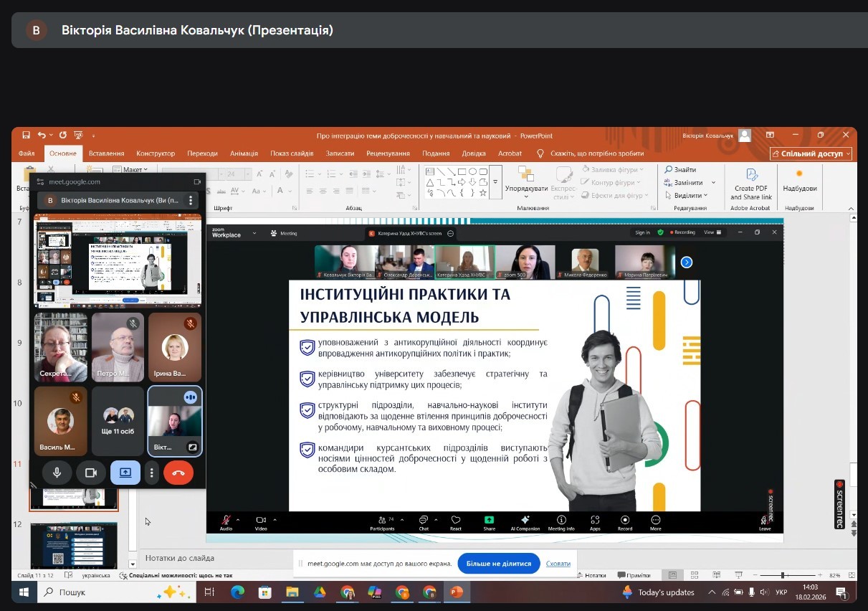
Task: Open Zoom AI Companion
Action: pos(525,520)
